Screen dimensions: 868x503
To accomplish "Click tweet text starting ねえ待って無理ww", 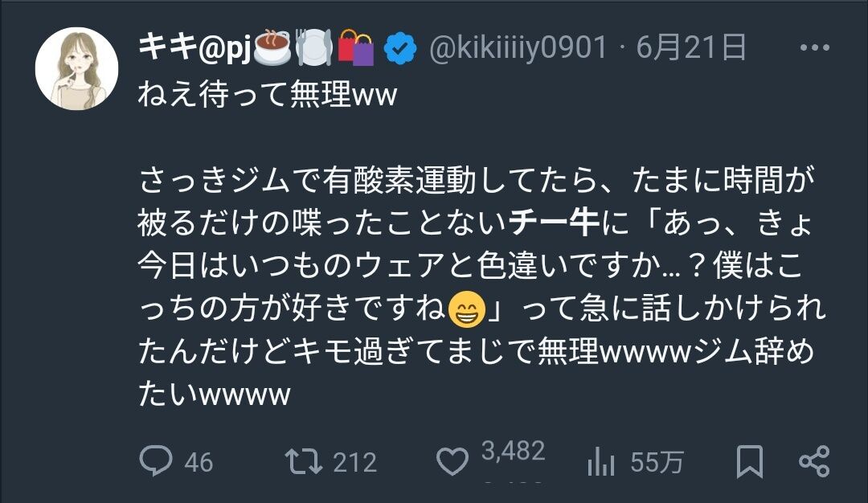I will (x=268, y=94).
